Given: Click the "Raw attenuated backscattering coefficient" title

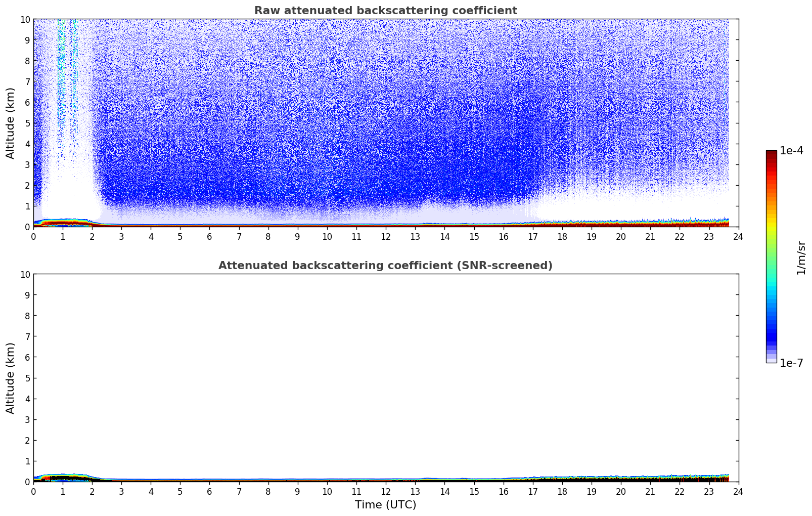Looking at the screenshot, I should (386, 11).
